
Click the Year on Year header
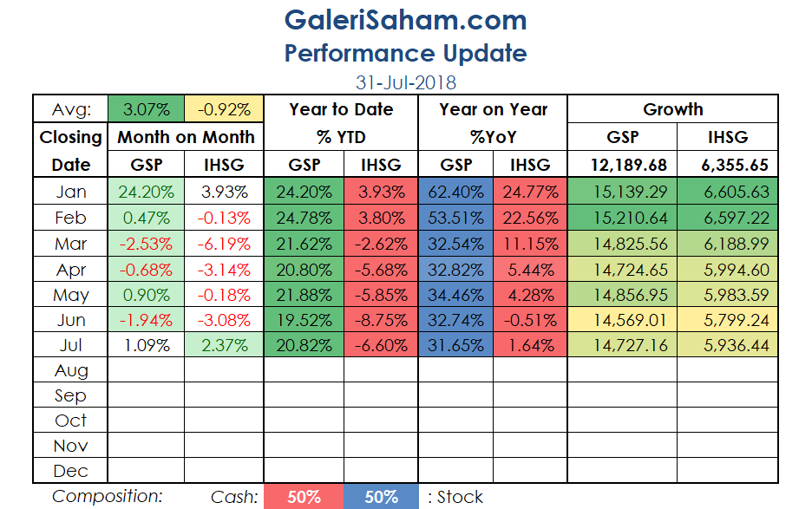click(493, 109)
